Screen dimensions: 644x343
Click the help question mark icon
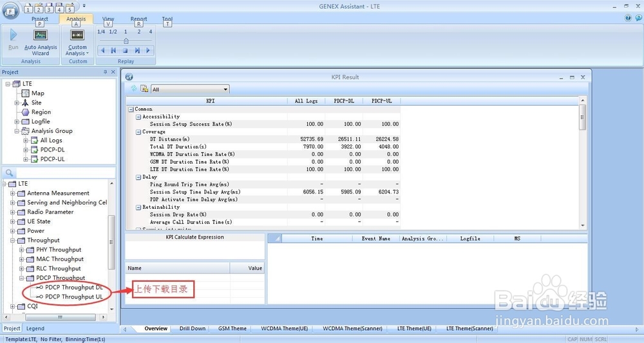point(628,17)
